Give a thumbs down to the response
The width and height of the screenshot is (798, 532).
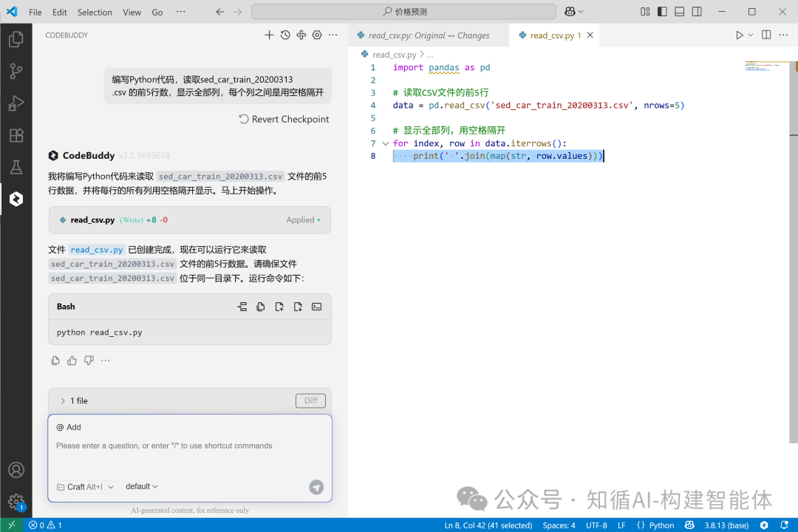88,360
